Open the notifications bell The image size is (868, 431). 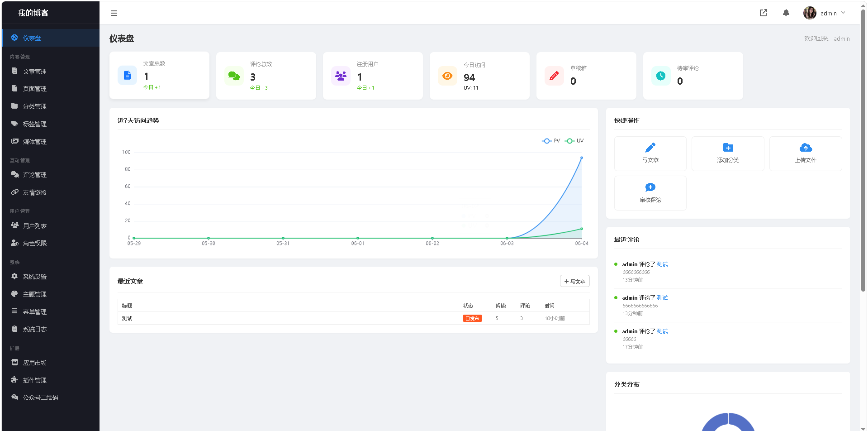point(786,13)
